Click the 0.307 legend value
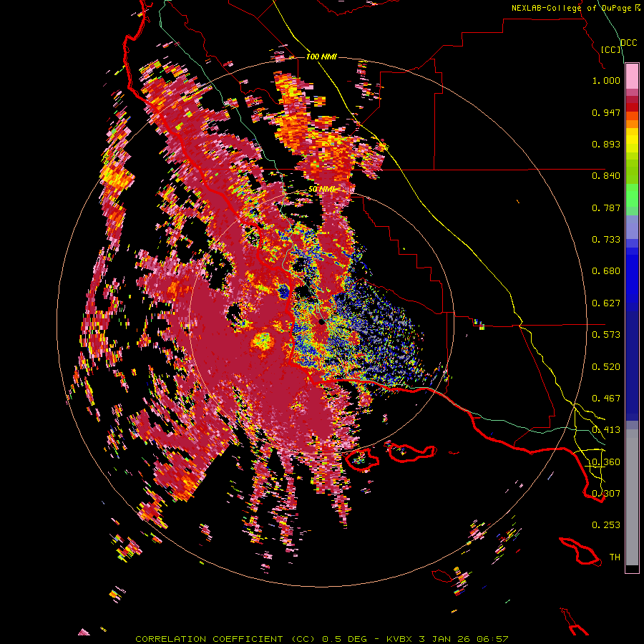 click(606, 494)
